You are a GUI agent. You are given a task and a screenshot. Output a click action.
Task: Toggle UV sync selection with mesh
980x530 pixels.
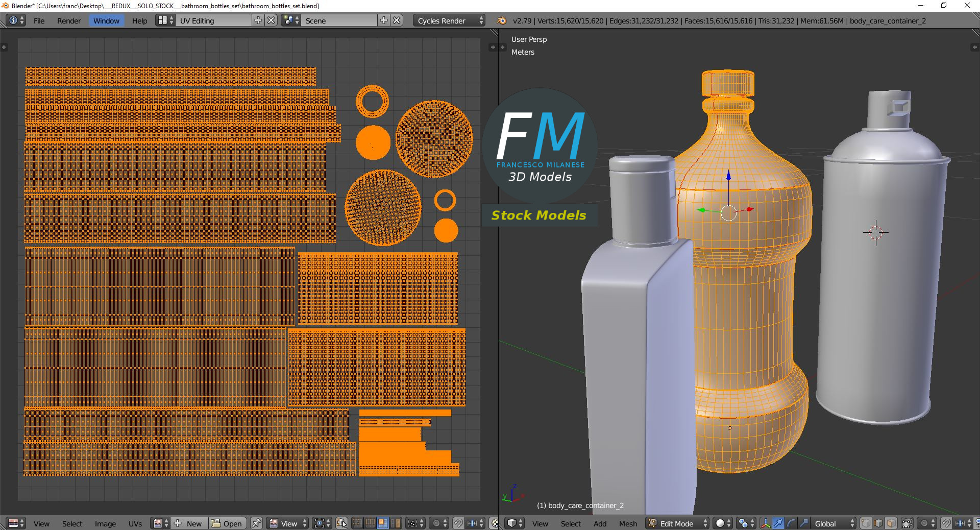(341, 523)
